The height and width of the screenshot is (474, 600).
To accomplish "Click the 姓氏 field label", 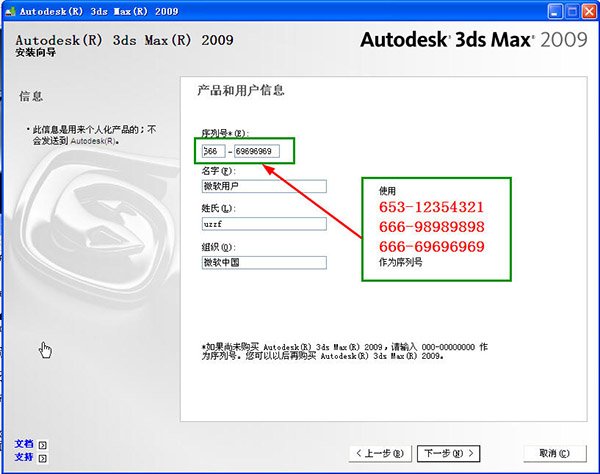I will click(219, 208).
